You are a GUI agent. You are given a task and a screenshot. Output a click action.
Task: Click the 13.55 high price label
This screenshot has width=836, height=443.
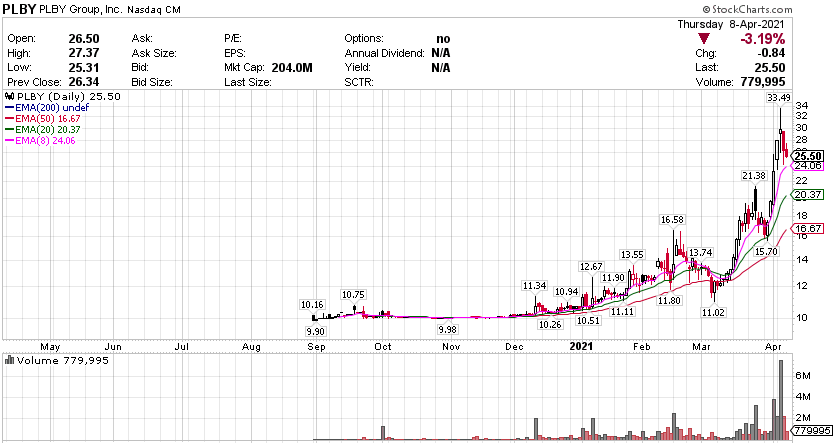pyautogui.click(x=632, y=255)
